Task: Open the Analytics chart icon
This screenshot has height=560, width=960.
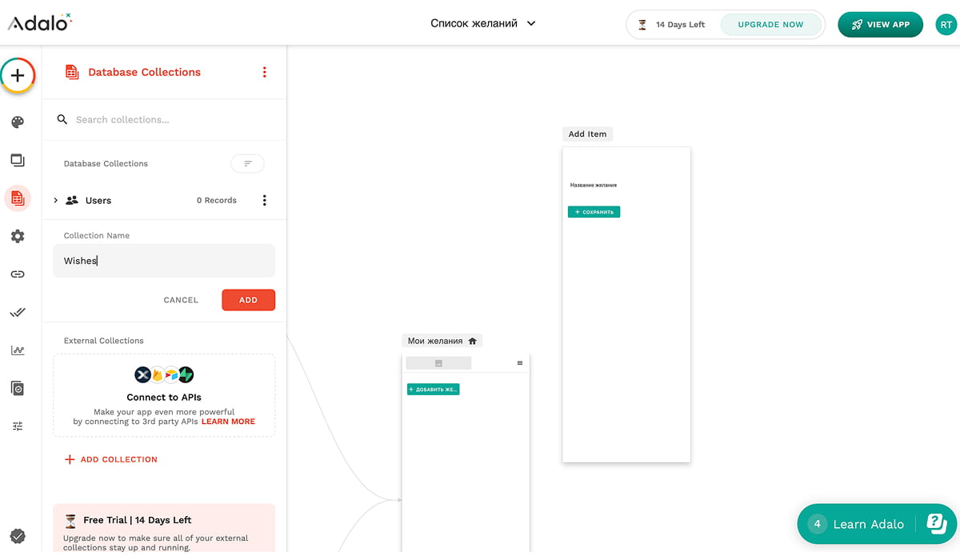Action: click(18, 350)
